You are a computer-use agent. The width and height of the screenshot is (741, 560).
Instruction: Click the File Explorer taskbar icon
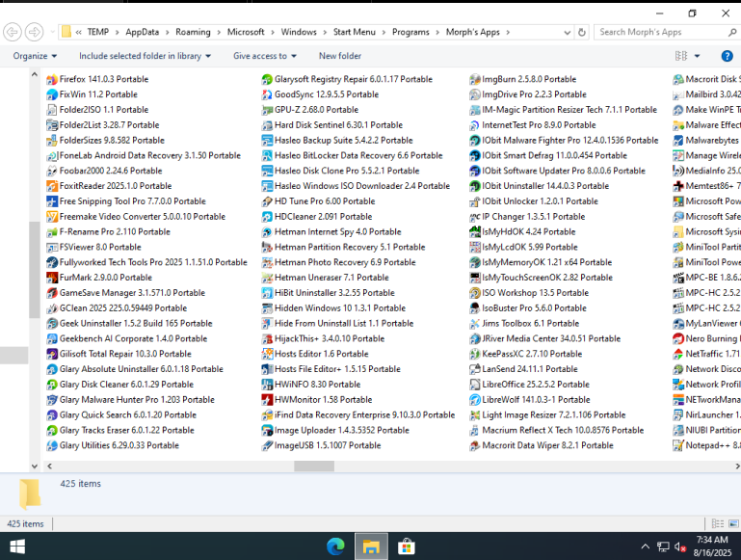pos(371,547)
